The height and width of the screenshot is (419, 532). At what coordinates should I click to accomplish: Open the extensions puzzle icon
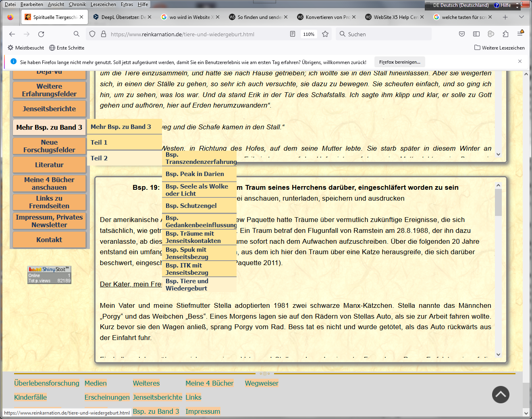click(505, 34)
